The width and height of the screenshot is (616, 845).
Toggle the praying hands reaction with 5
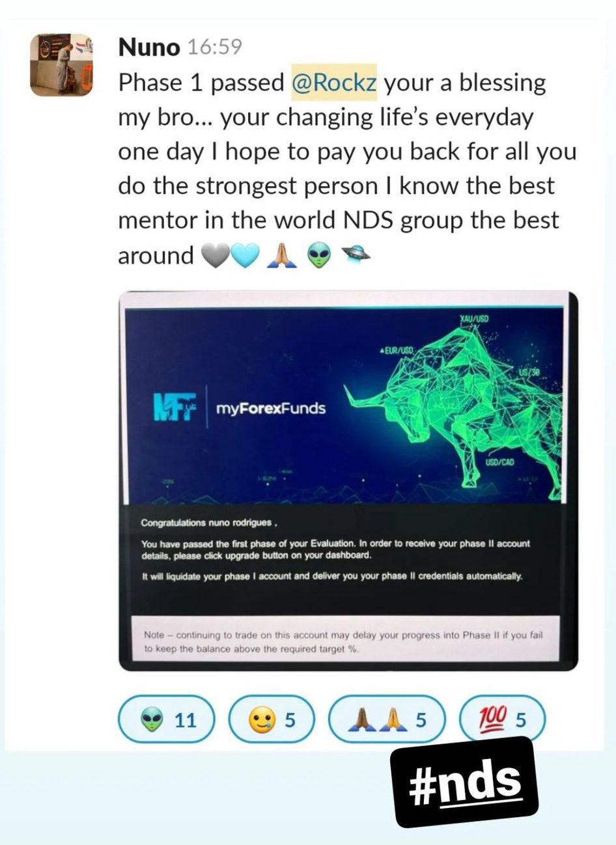[387, 721]
